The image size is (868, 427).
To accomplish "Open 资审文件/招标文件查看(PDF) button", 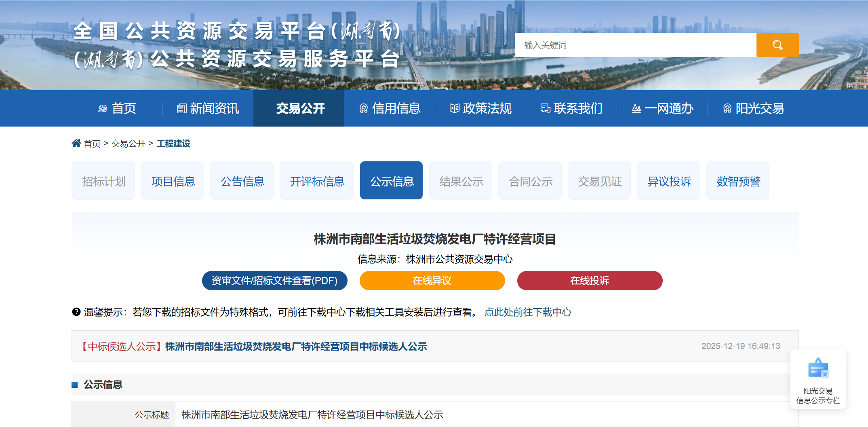I will (274, 281).
